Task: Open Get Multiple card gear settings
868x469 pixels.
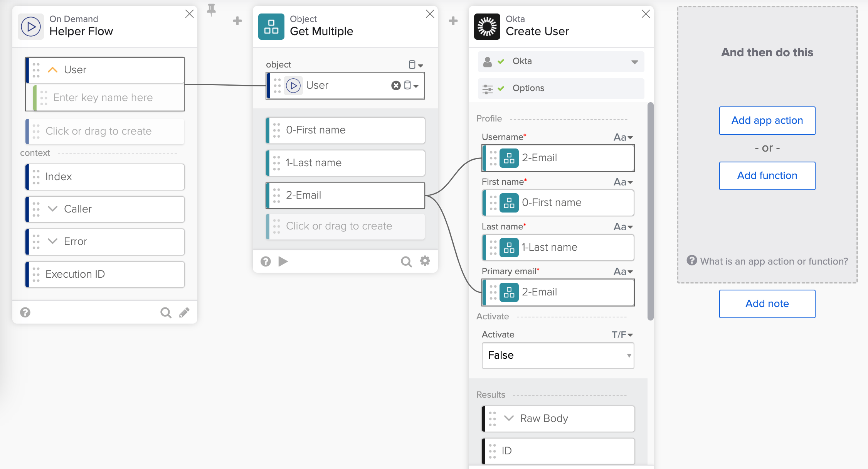Action: (425, 261)
